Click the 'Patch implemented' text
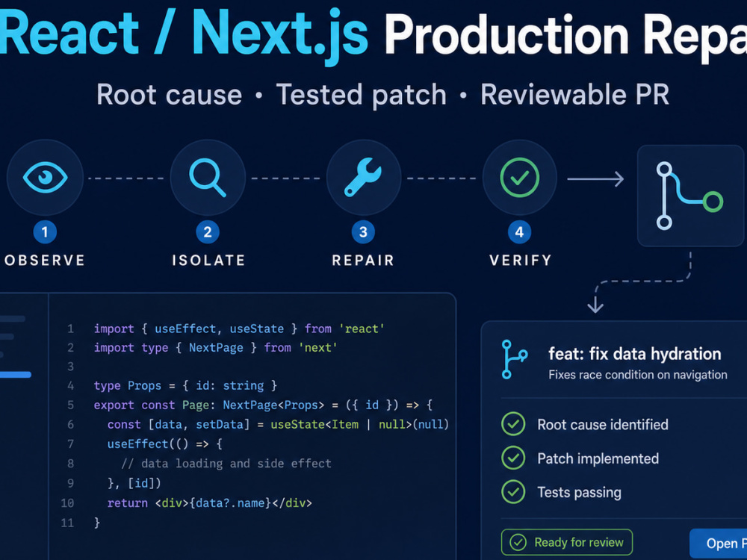 coord(598,458)
